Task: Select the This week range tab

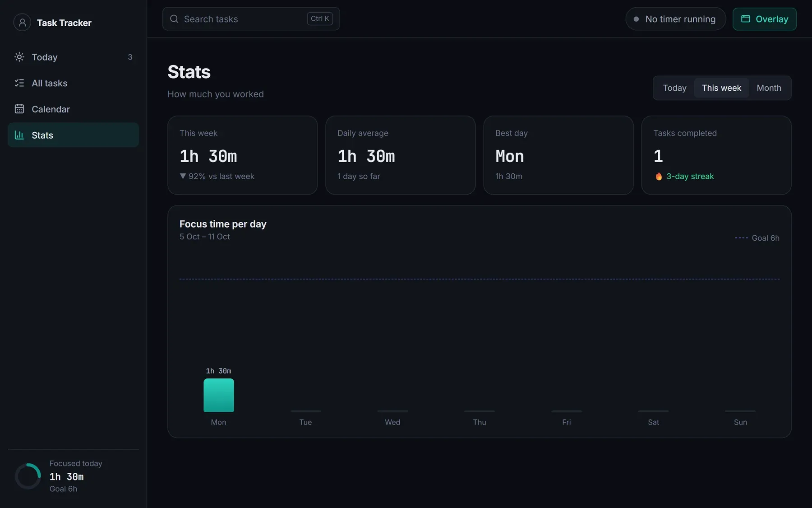Action: [x=721, y=88]
